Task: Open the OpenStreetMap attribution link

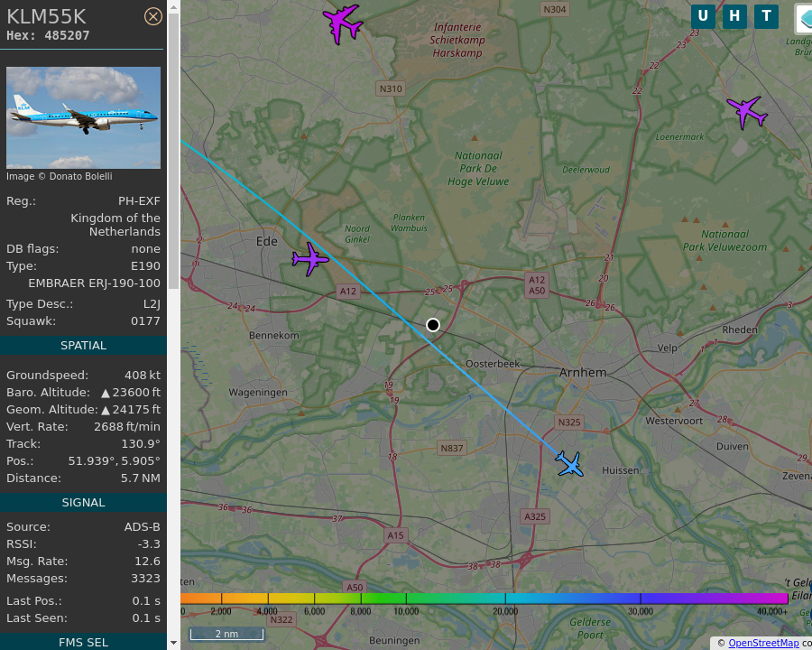Action: pos(763,644)
